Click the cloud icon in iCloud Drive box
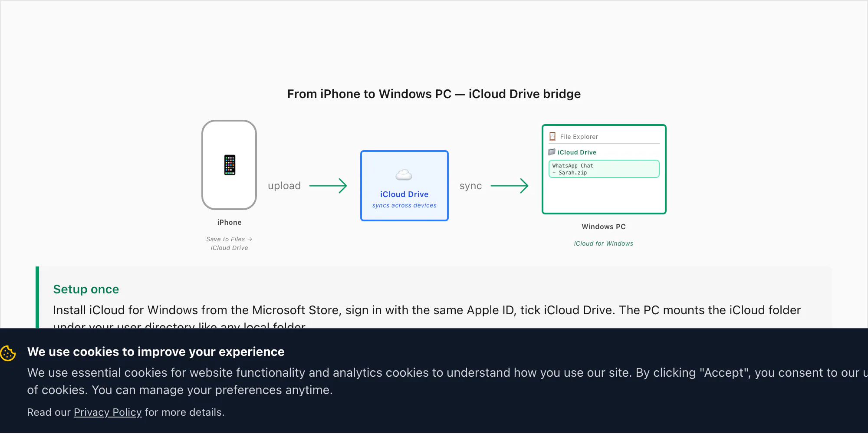Viewport: 868px width, 434px height. [x=404, y=175]
